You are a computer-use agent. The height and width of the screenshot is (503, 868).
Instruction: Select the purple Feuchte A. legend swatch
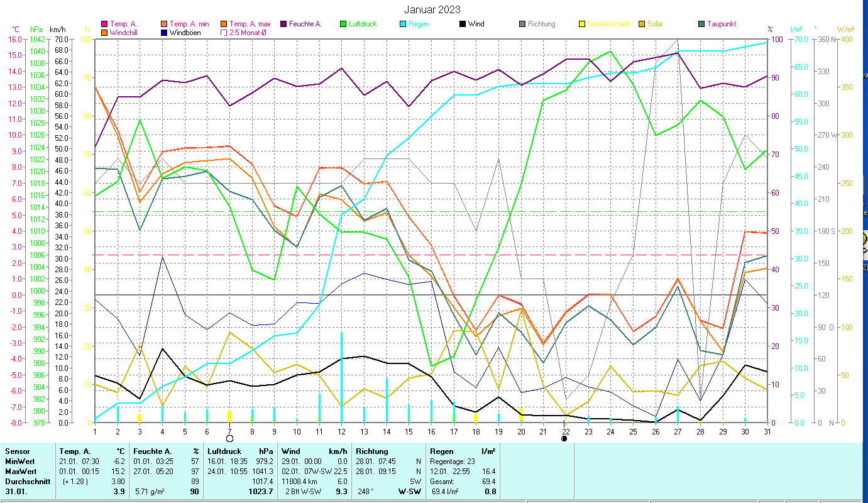coord(283,24)
